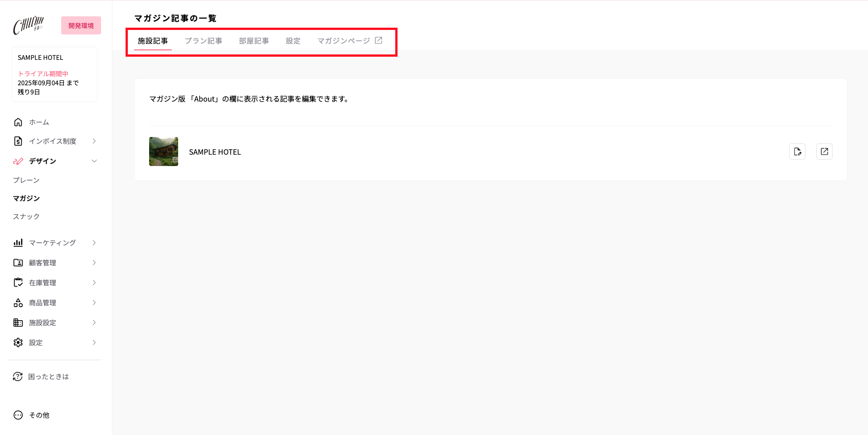Screen dimensions: 868x435
Task: Open マーケティング via its bar chart icon
Action: coord(18,242)
